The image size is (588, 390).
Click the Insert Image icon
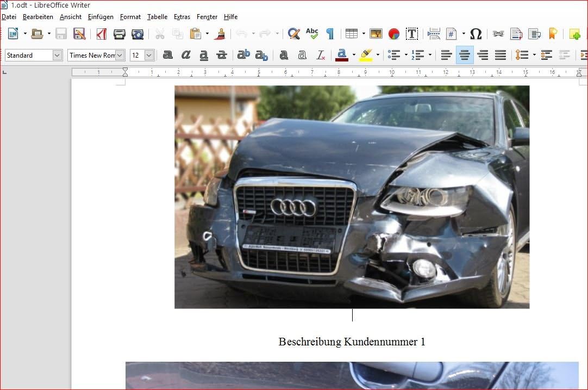(x=376, y=34)
